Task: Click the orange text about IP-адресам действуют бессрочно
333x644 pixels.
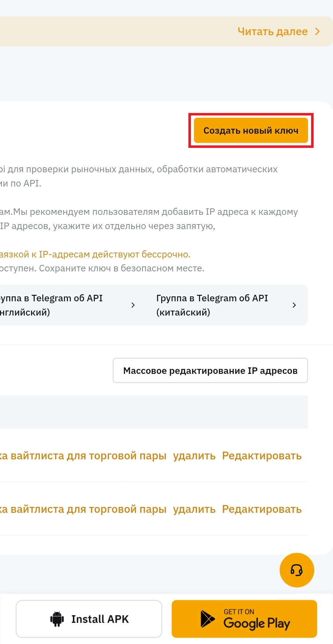Action: (x=95, y=254)
